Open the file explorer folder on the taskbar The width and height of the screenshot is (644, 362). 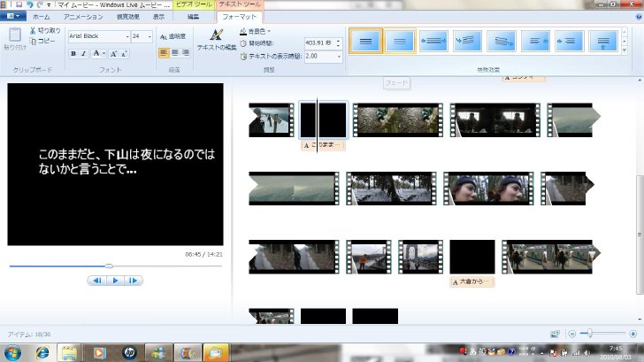click(70, 353)
